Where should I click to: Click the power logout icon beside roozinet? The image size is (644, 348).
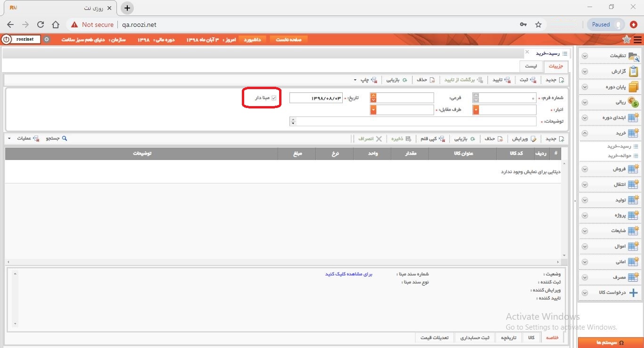pyautogui.click(x=6, y=40)
